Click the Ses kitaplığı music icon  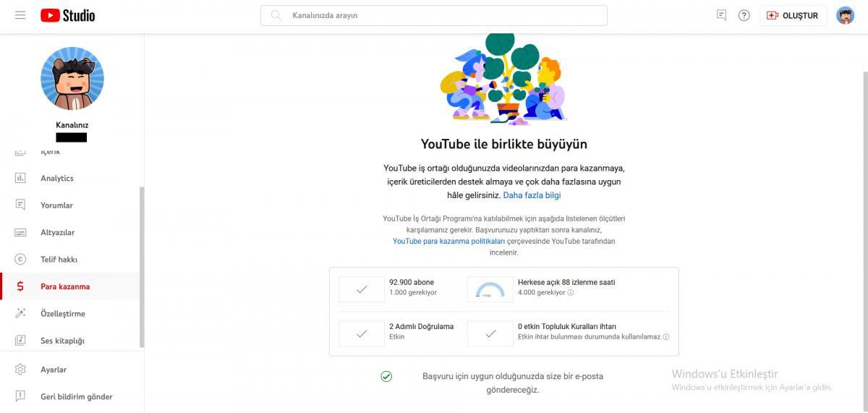(20, 340)
